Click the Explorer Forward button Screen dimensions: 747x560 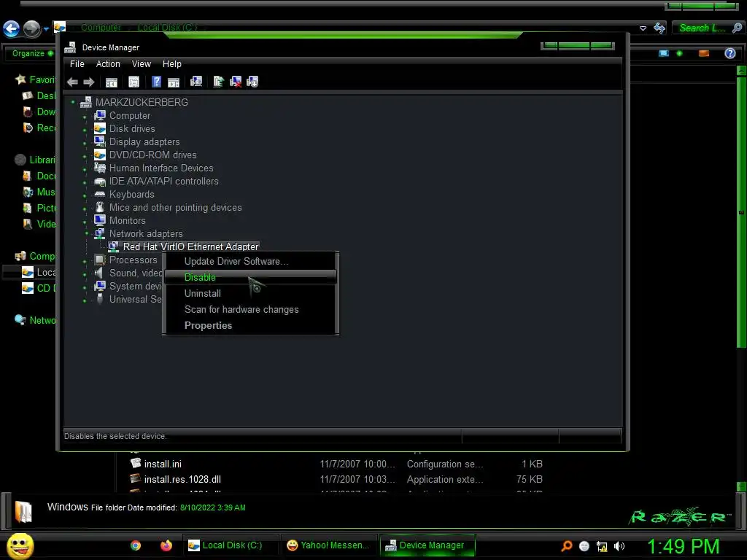[x=32, y=29]
